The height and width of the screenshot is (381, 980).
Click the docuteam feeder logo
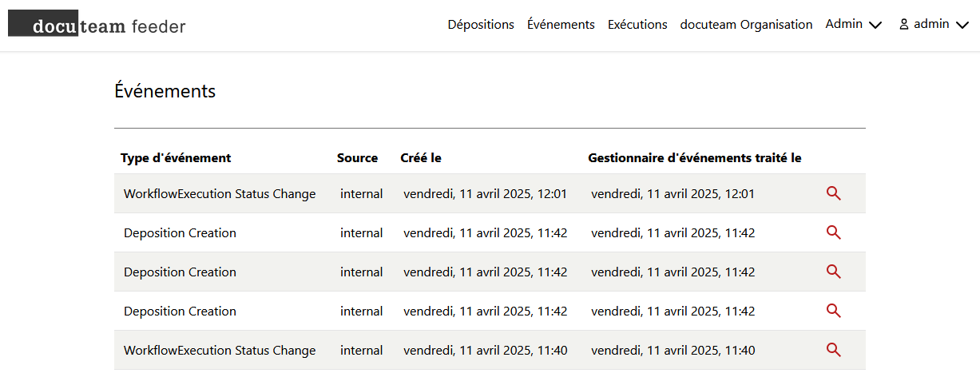click(97, 26)
